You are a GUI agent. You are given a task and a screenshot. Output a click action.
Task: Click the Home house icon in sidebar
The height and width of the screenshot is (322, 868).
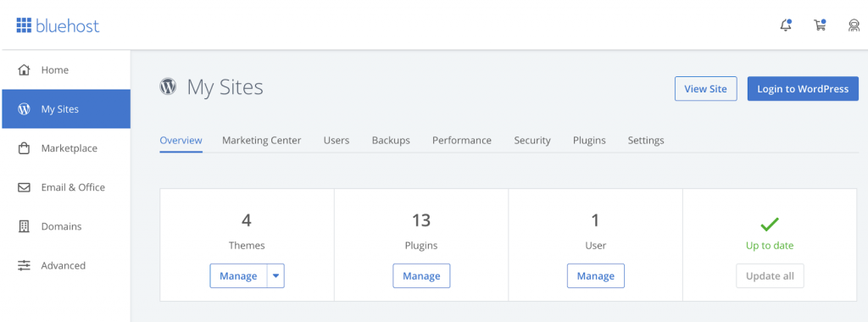tap(24, 70)
